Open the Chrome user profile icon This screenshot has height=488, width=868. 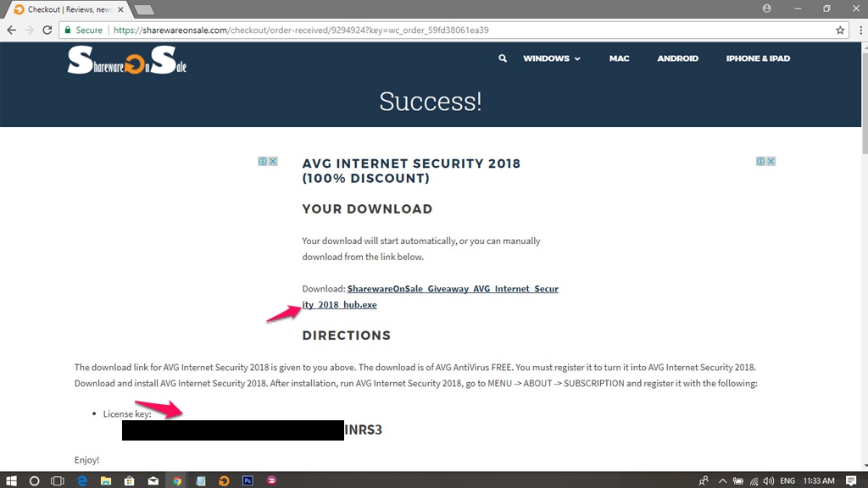point(766,8)
